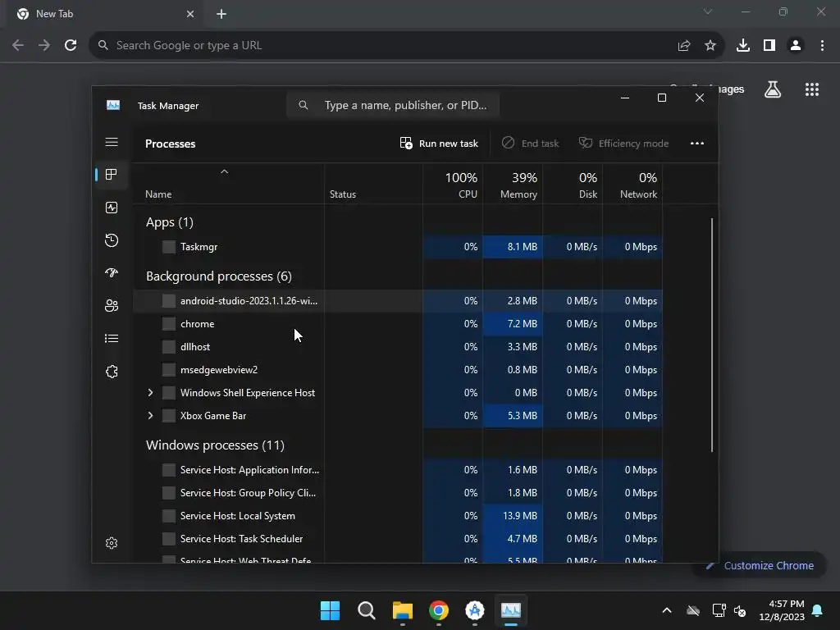
Task: Open the Services puzzle icon in sidebar
Action: tap(112, 372)
